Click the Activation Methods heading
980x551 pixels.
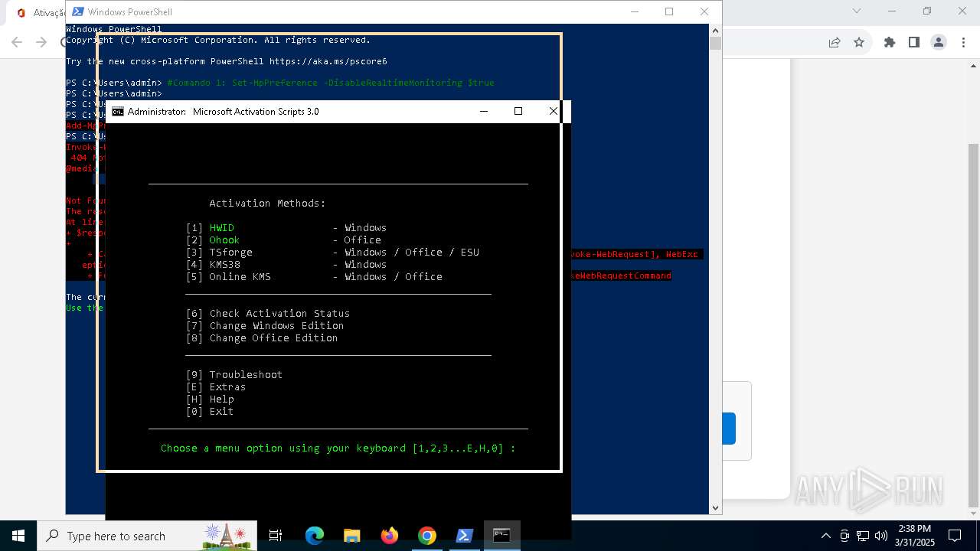tap(267, 203)
